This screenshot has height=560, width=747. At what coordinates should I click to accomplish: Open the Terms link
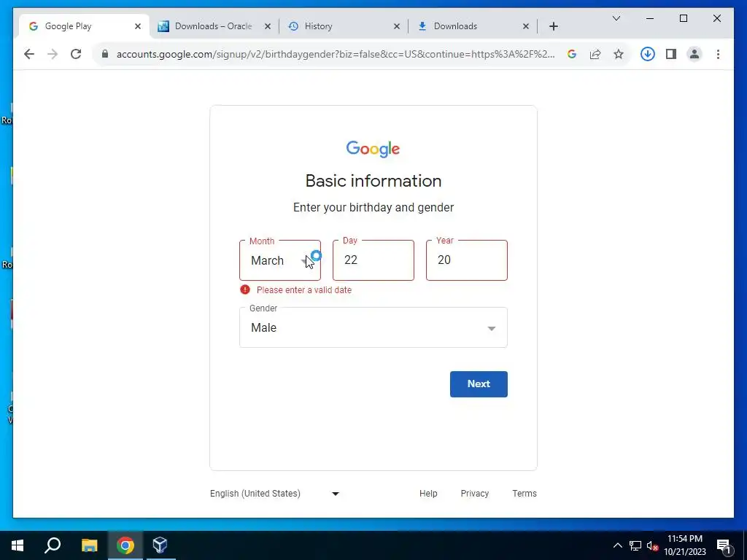tap(525, 494)
